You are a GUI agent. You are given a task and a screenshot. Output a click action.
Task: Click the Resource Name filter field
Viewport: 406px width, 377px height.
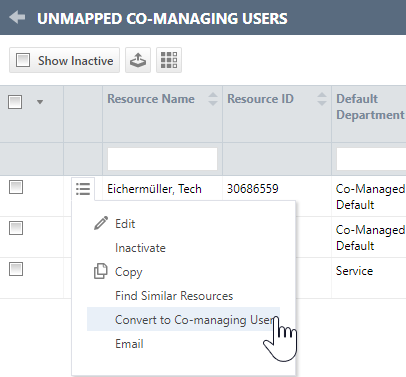162,159
